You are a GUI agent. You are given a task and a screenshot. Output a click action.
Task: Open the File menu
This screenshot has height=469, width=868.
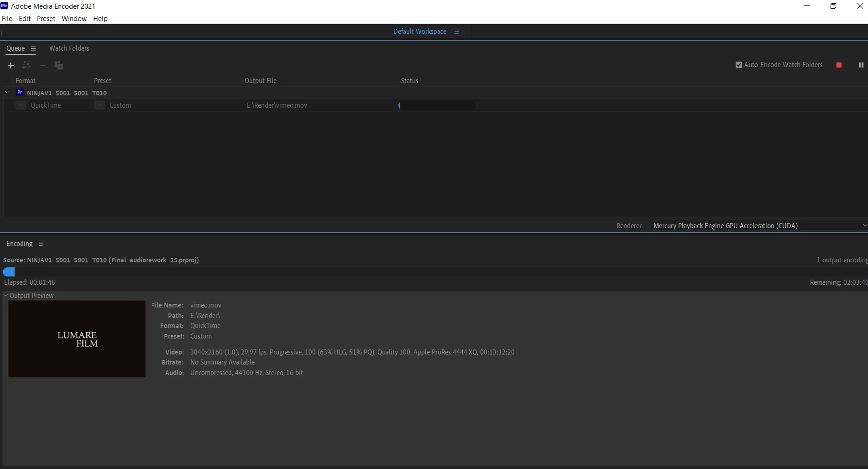(7, 19)
